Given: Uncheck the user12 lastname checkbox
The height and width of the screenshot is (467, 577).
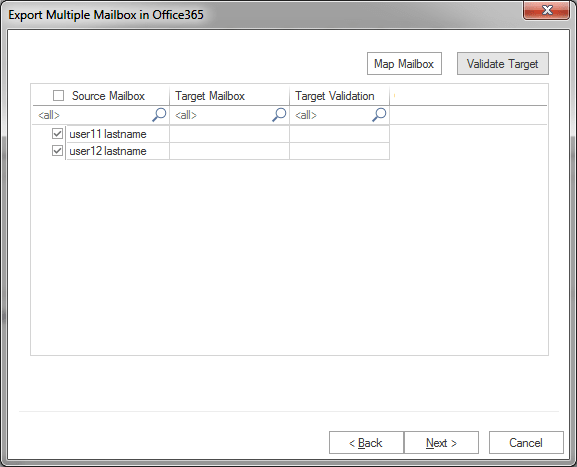Looking at the screenshot, I should pos(57,151).
